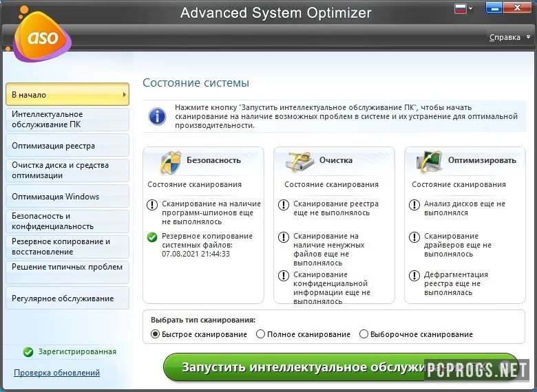This screenshot has height=392, width=537.
Task: Click warning icon beside Сканирование реестра
Action: [x=284, y=205]
